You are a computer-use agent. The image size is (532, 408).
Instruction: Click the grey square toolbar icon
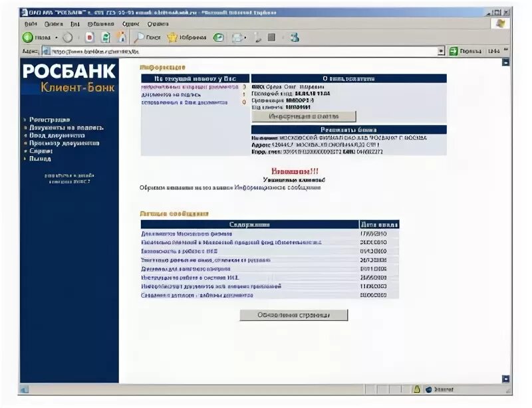[271, 37]
